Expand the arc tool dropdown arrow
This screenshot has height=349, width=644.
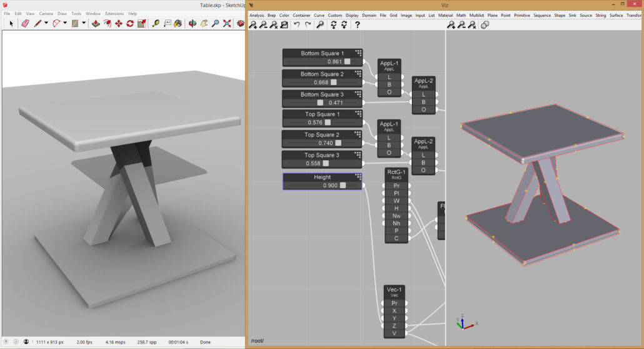65,24
